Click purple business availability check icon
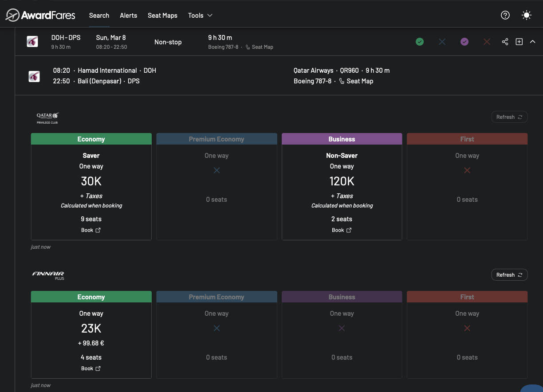Screen dimensions: 543x392 click(x=464, y=42)
